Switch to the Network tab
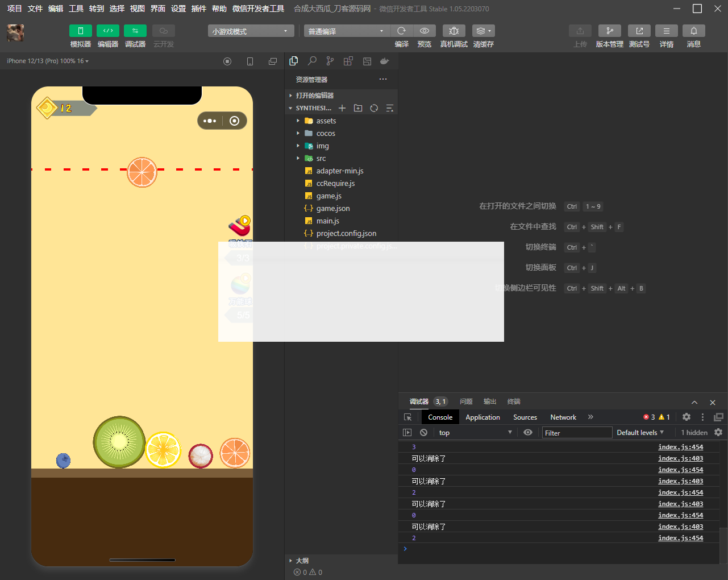728x580 pixels. 563,417
